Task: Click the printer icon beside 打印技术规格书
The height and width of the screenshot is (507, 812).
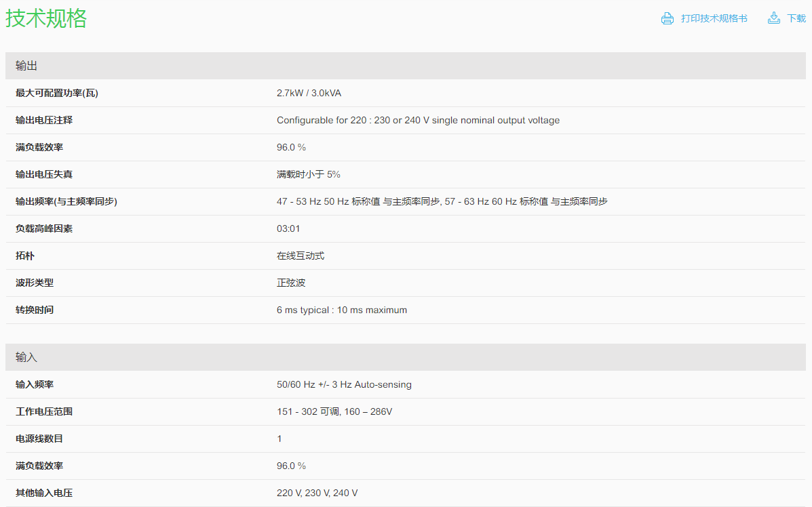Action: pos(668,19)
